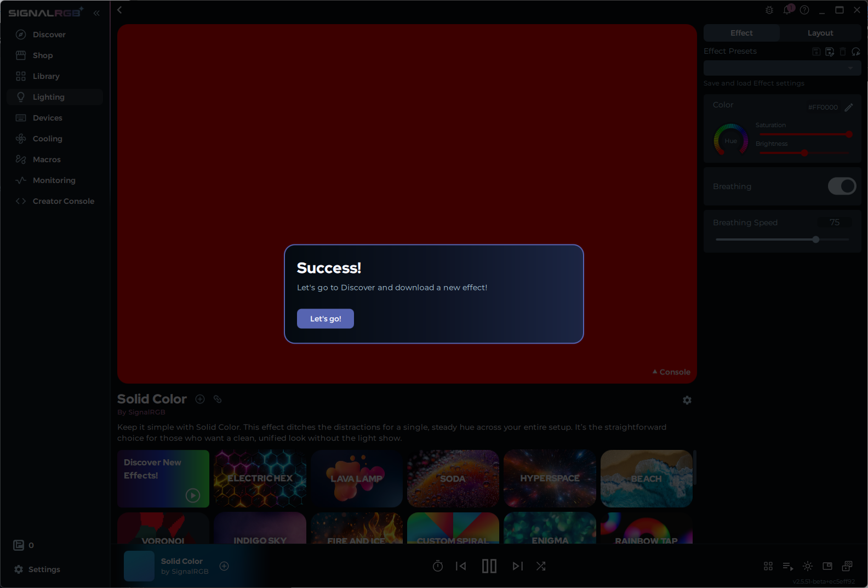Select the Electric Hex effect thumbnail
868x588 pixels.
point(260,478)
